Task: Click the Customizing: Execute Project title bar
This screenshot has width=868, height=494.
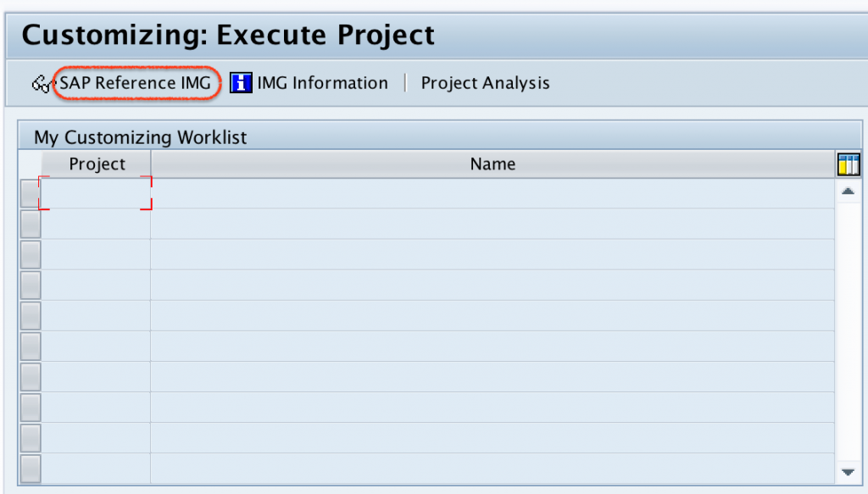Action: pos(229,35)
